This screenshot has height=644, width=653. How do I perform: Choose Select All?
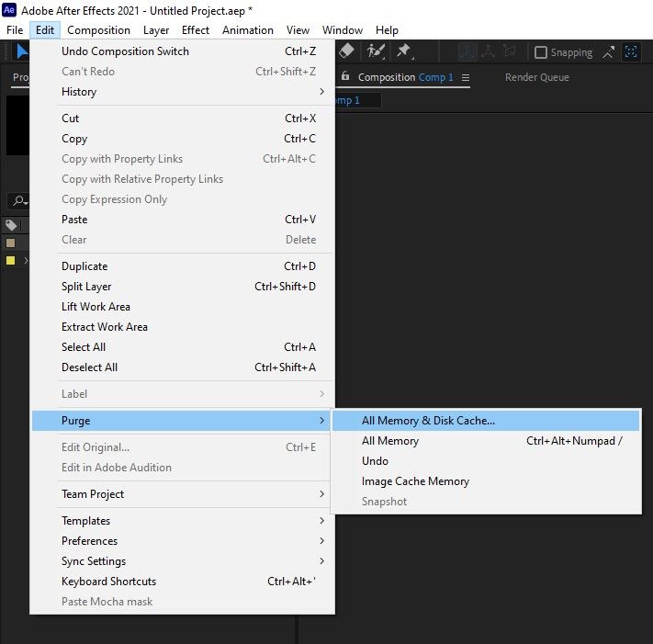pyautogui.click(x=183, y=347)
